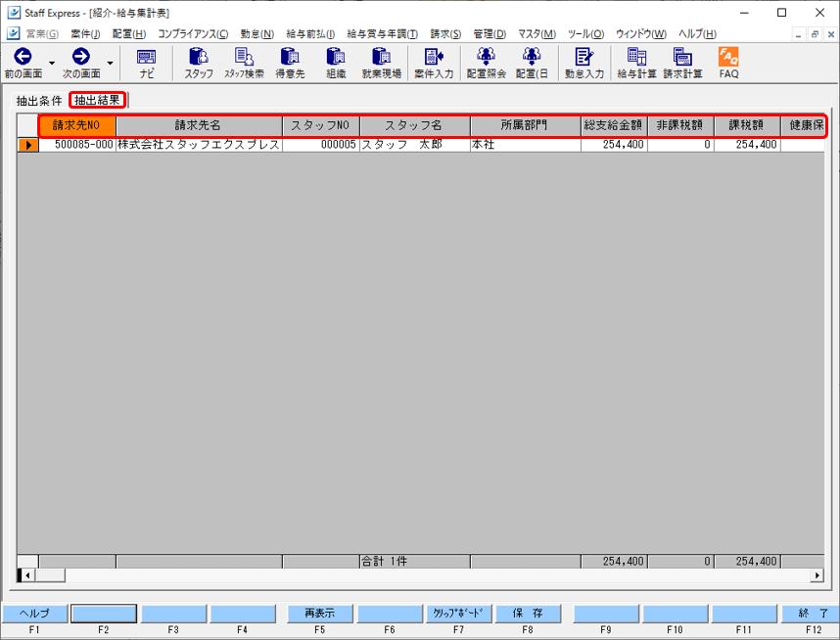Click the クリップボード F7 button
840x640 pixels.
[x=458, y=614]
